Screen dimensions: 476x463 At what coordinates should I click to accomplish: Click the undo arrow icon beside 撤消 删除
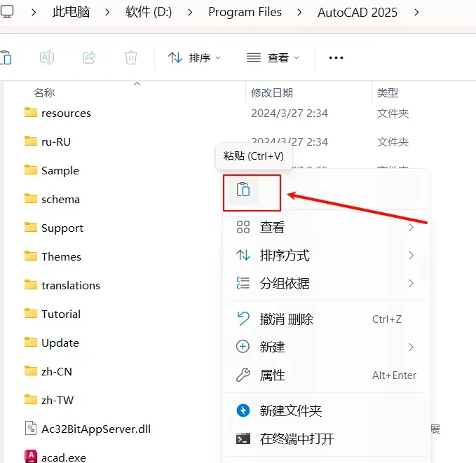pos(243,319)
